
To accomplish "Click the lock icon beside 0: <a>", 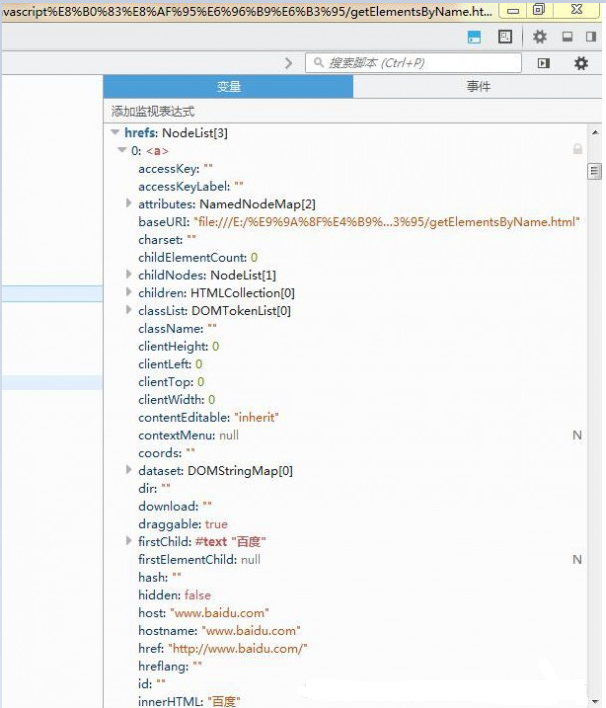I will [577, 149].
